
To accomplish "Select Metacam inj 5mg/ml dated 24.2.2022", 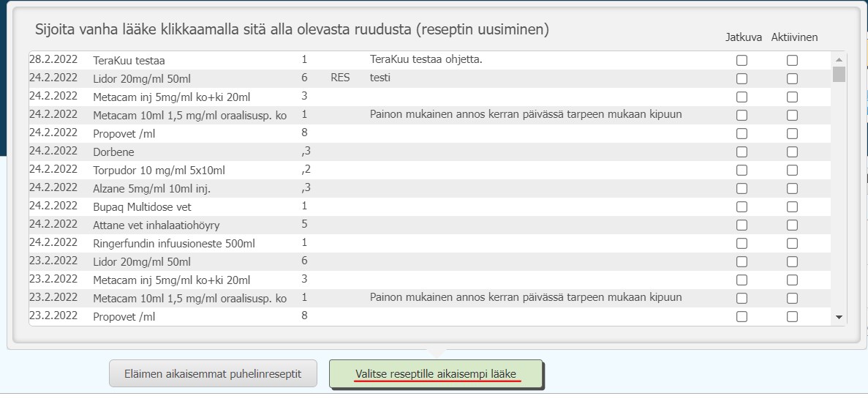I will pos(429,97).
